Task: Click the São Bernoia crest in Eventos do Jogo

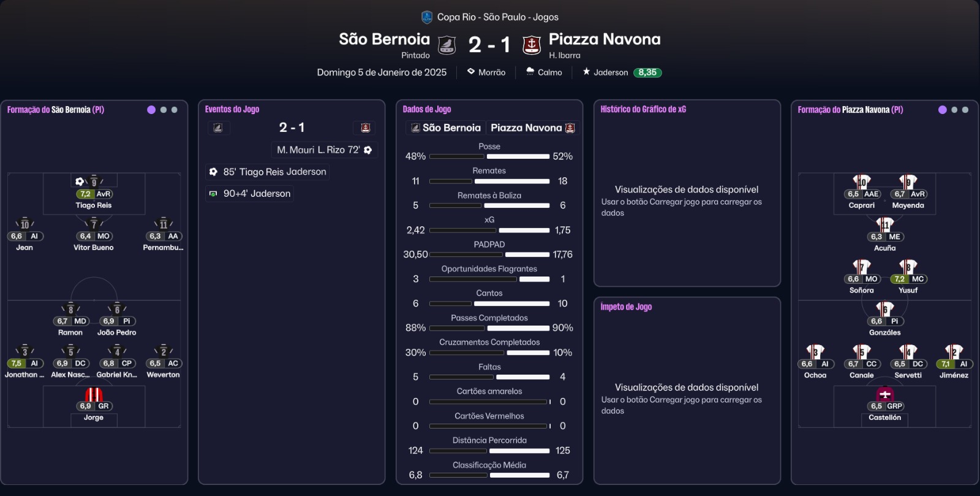Action: pos(218,128)
